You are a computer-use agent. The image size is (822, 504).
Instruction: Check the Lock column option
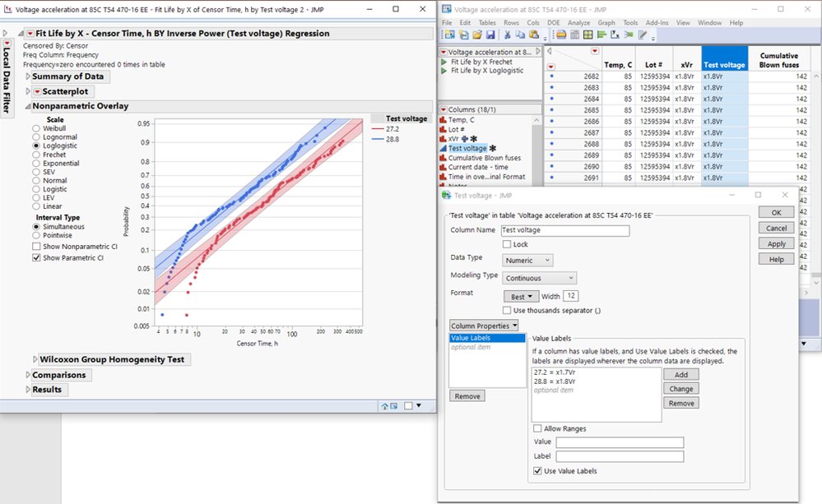tap(506, 244)
